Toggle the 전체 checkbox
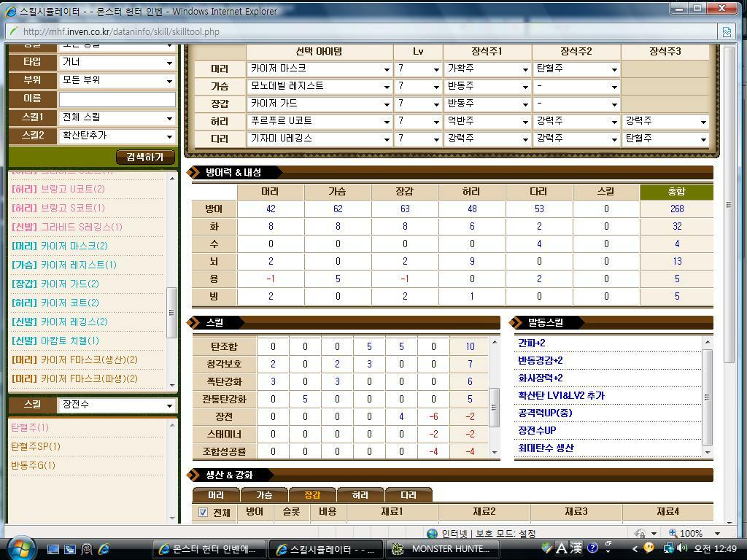Viewport: 747px width, 560px height. point(204,513)
